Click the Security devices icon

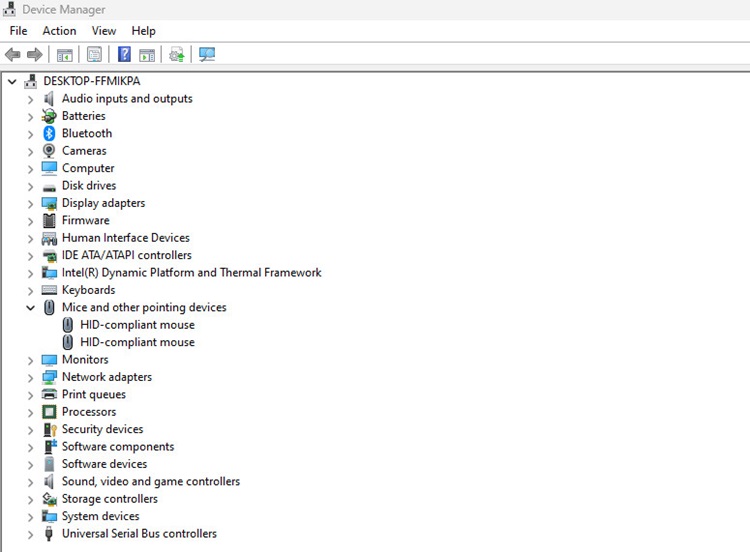pos(49,429)
